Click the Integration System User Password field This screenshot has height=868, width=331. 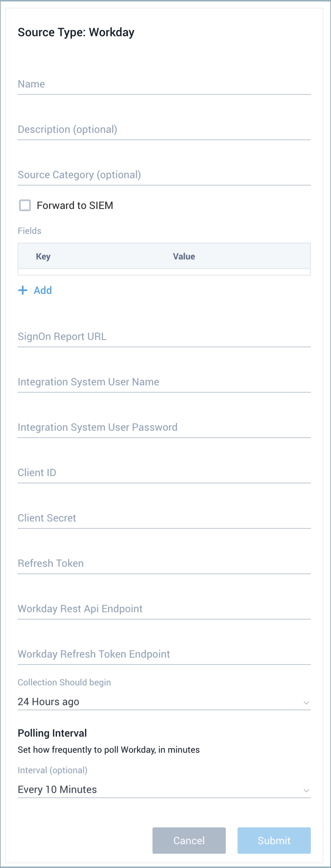[164, 427]
